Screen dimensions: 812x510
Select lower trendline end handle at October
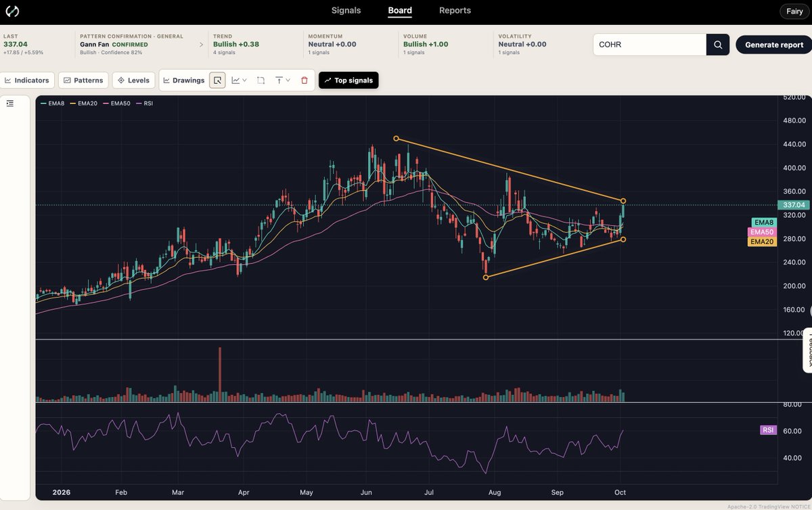(x=623, y=239)
